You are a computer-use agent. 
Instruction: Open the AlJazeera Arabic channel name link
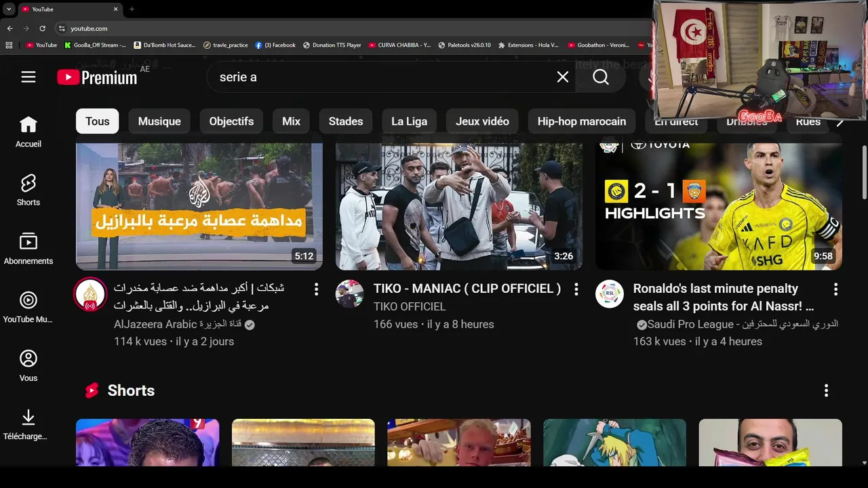pos(178,325)
